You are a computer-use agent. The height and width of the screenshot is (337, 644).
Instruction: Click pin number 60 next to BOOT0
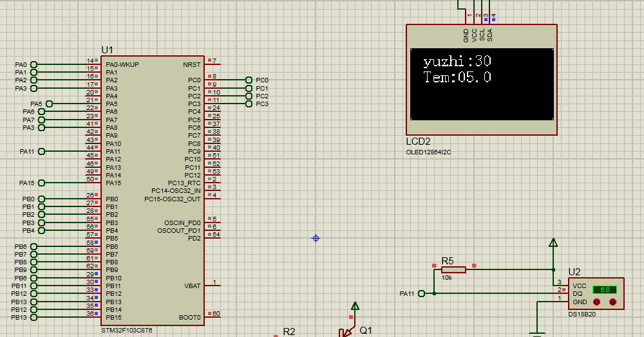pyautogui.click(x=216, y=314)
